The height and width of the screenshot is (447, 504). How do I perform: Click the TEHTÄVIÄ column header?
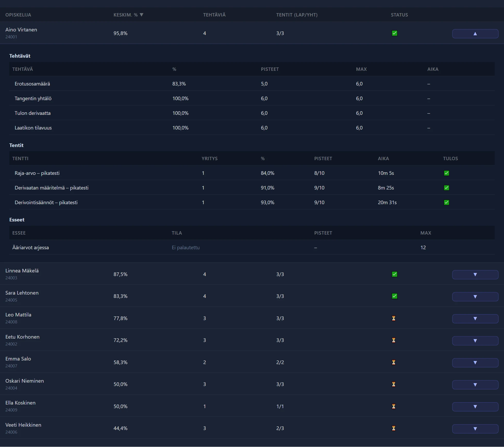tap(214, 15)
